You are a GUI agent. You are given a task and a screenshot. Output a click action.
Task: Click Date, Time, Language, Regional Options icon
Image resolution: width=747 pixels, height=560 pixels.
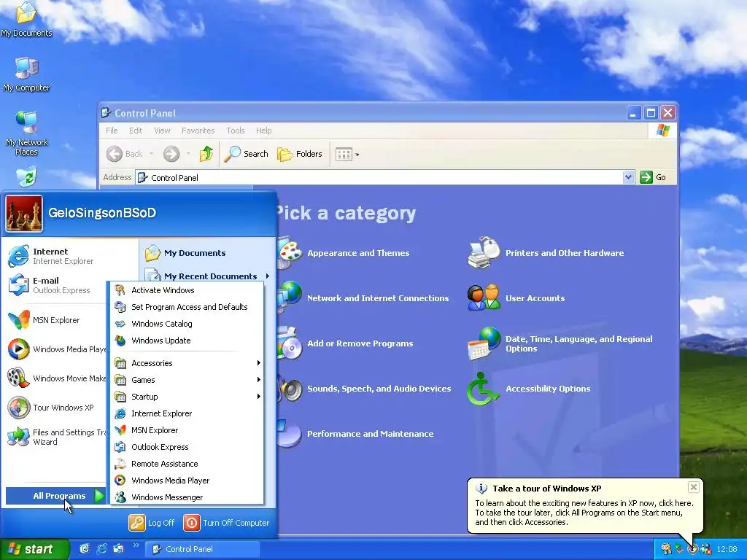(x=484, y=343)
